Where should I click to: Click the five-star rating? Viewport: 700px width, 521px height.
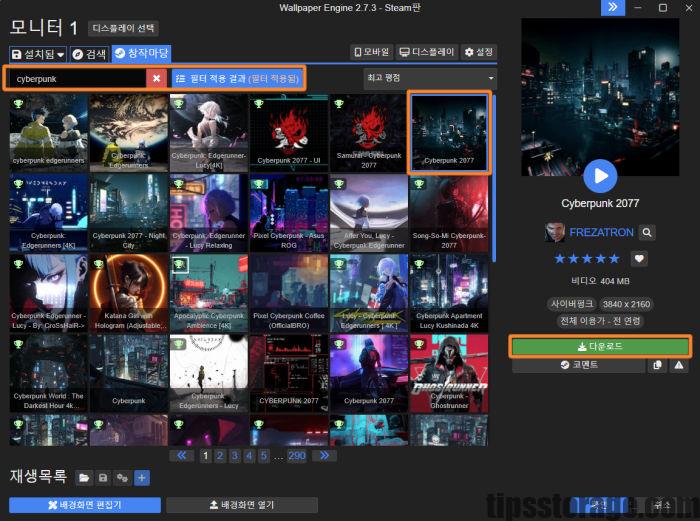tap(587, 258)
